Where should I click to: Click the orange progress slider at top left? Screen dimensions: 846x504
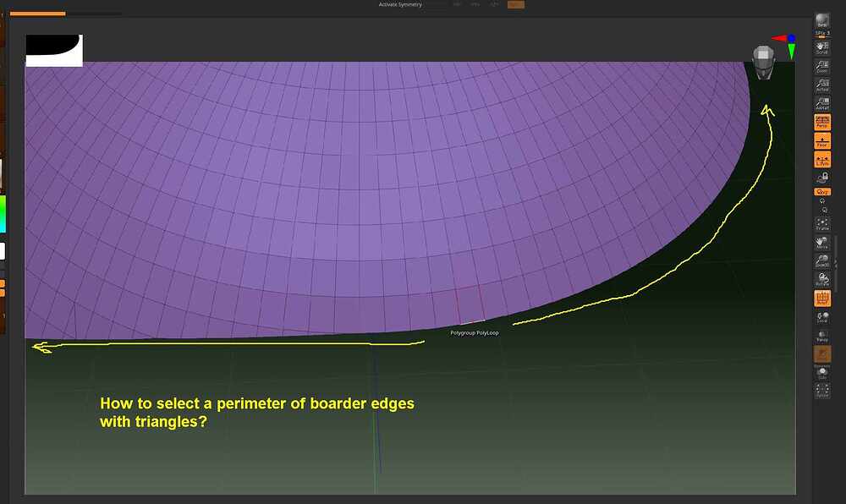(x=38, y=14)
